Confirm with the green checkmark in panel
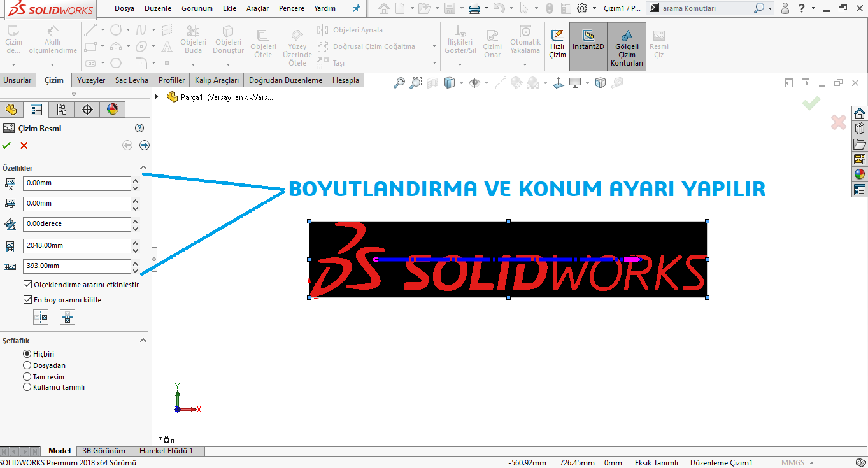Image resolution: width=868 pixels, height=468 pixels. pyautogui.click(x=6, y=146)
